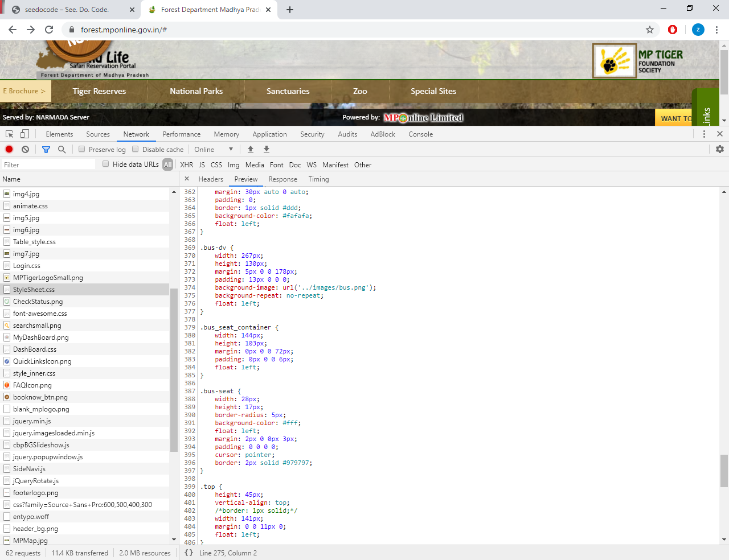Open network settings gear icon
729x560 pixels.
point(720,149)
